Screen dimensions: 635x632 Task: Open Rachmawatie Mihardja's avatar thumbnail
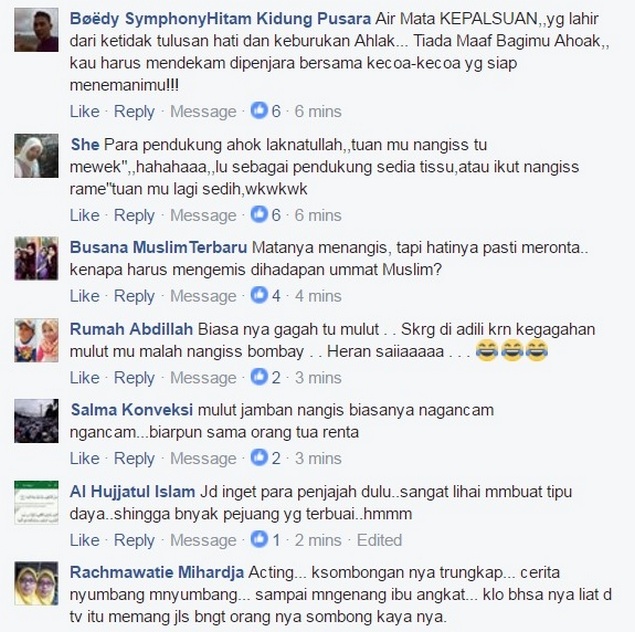(x=36, y=583)
